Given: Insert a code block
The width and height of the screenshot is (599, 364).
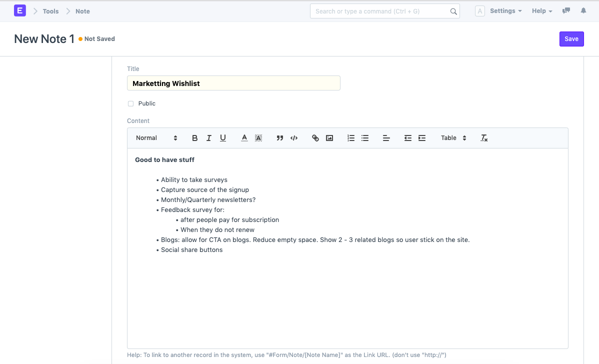Looking at the screenshot, I should click(294, 137).
